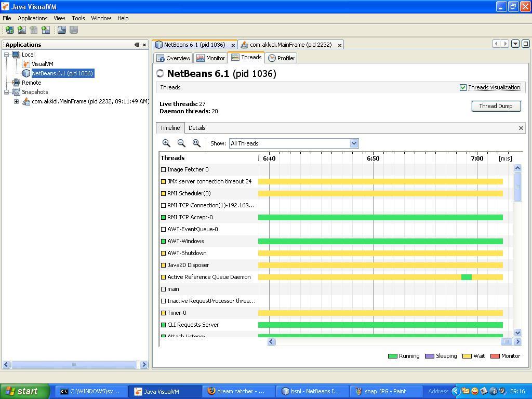Image resolution: width=532 pixels, height=399 pixels.
Task: Click the Load Snapshot toolbar icon
Action: click(62, 30)
